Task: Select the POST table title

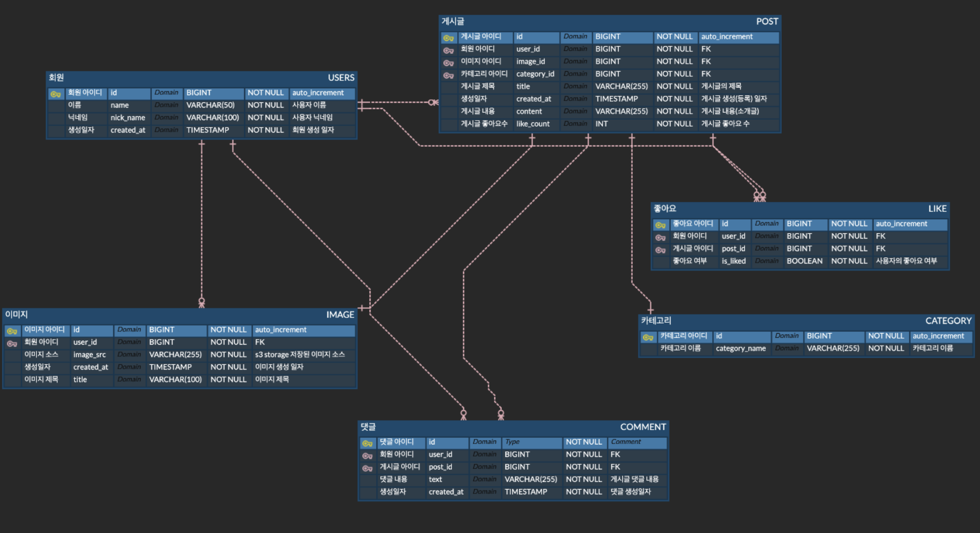Action: [767, 21]
